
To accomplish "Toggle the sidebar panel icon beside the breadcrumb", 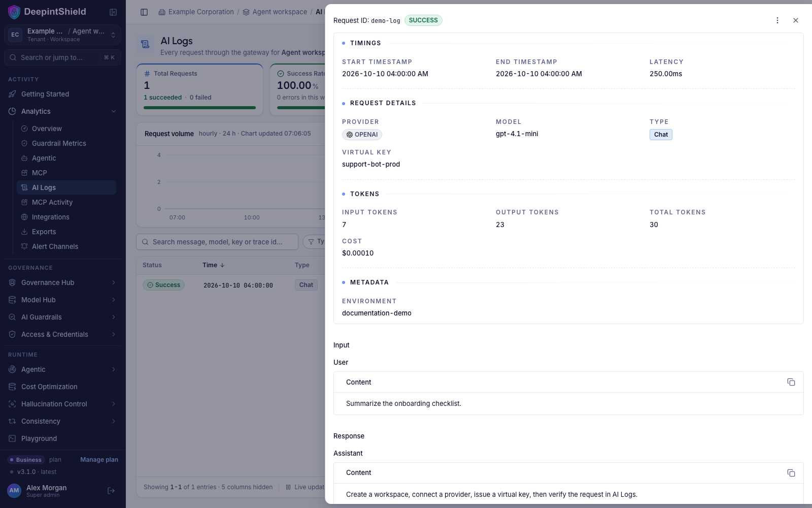I will pyautogui.click(x=144, y=12).
